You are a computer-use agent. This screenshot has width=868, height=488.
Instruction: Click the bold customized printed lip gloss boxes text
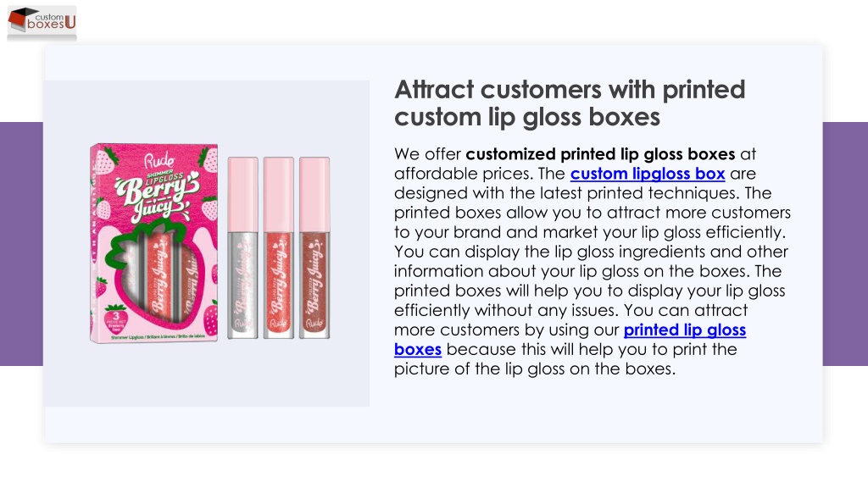[600, 154]
